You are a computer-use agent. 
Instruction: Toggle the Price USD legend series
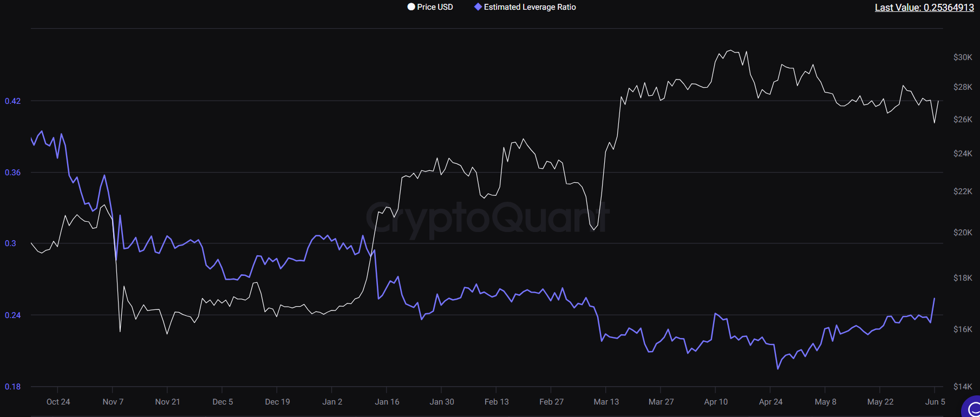(x=430, y=7)
